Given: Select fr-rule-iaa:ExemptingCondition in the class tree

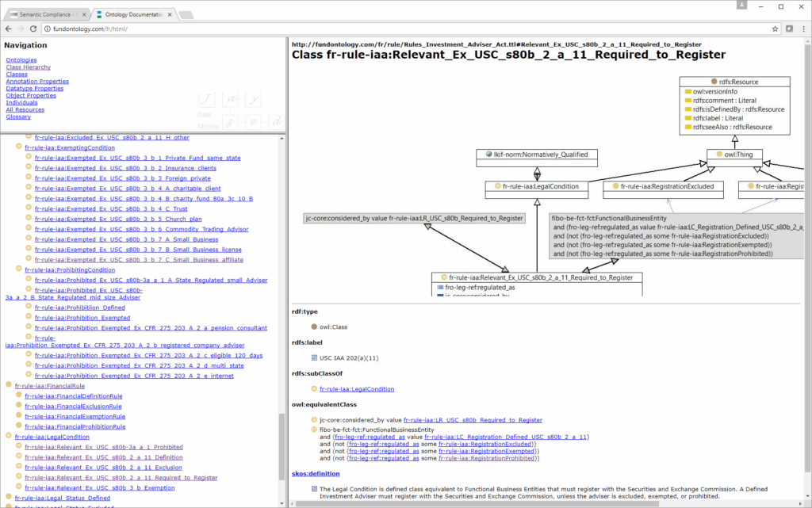Looking at the screenshot, I should [x=70, y=148].
